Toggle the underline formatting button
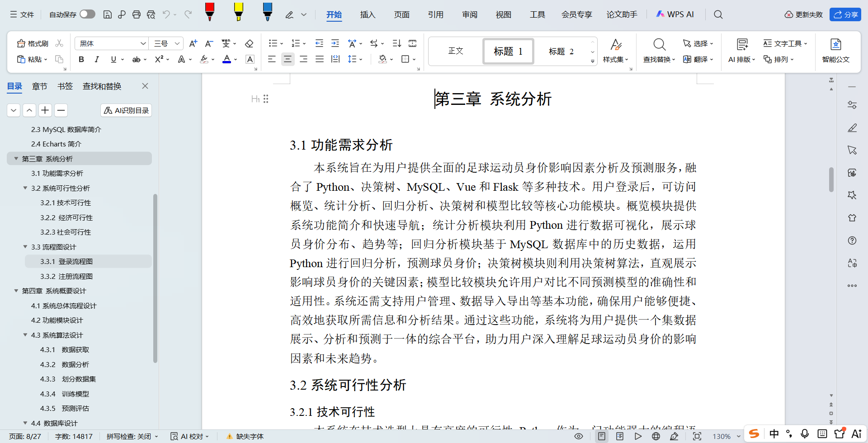Image resolution: width=868 pixels, height=443 pixels. (113, 59)
